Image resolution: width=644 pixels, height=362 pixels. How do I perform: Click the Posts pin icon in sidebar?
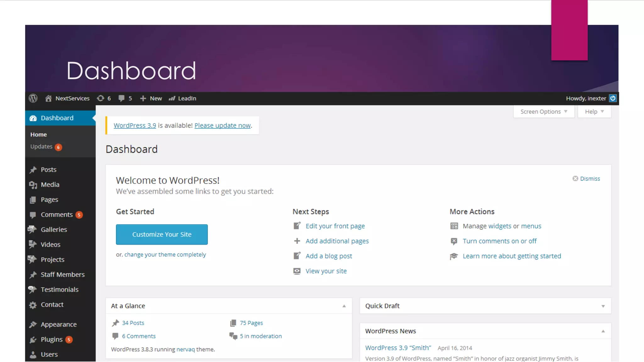33,170
